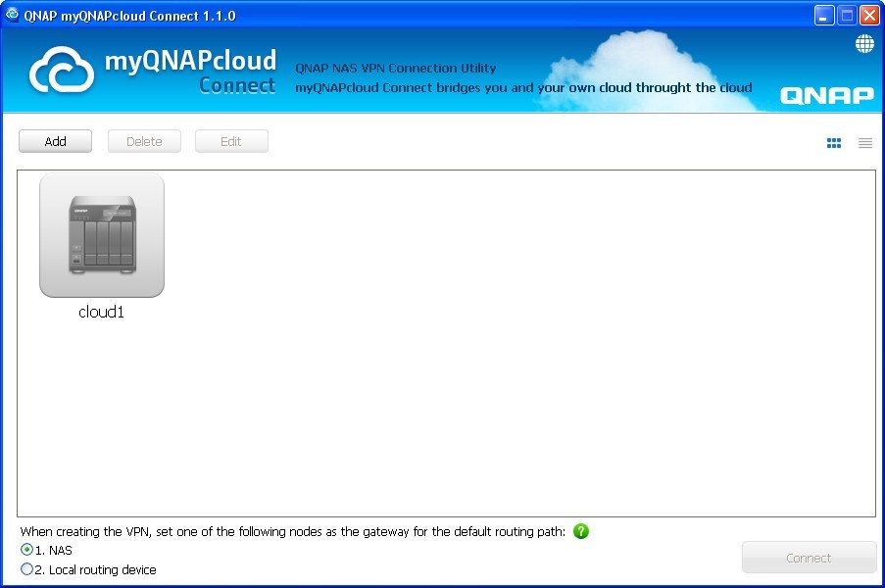
Task: Click the Connect button
Action: pos(809,558)
